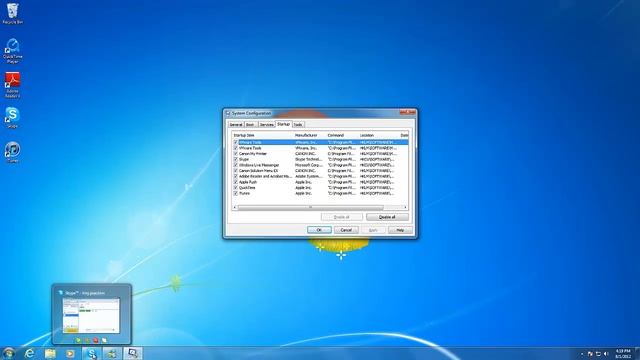Open the Services tab
640x360 pixels.
[x=267, y=124]
